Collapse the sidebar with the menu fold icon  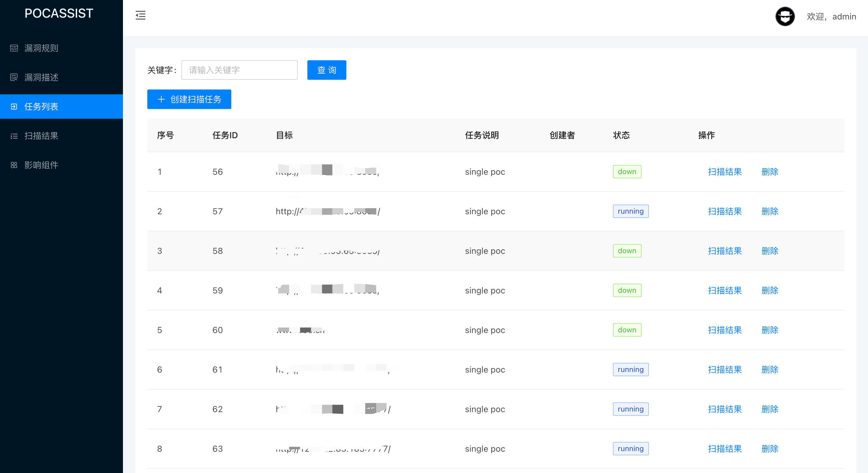(141, 15)
